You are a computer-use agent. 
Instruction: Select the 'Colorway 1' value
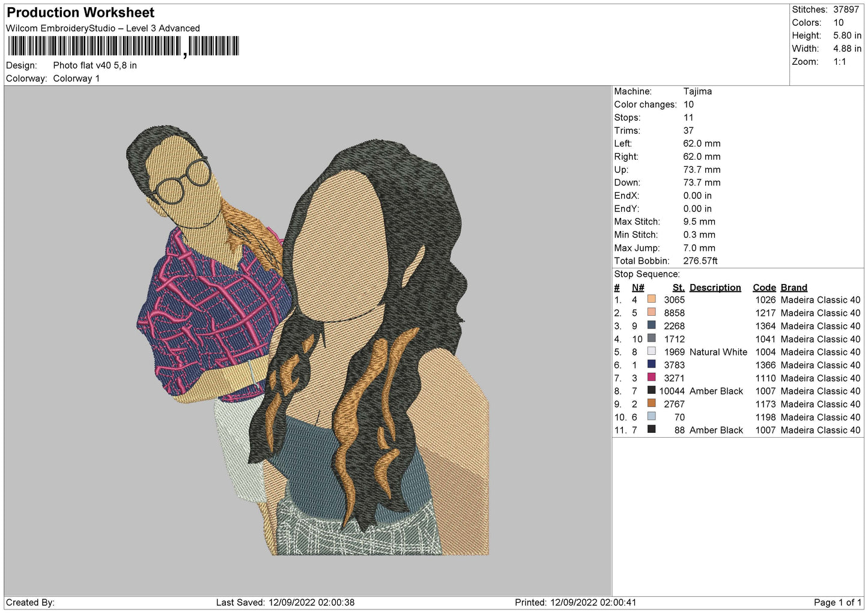click(76, 79)
